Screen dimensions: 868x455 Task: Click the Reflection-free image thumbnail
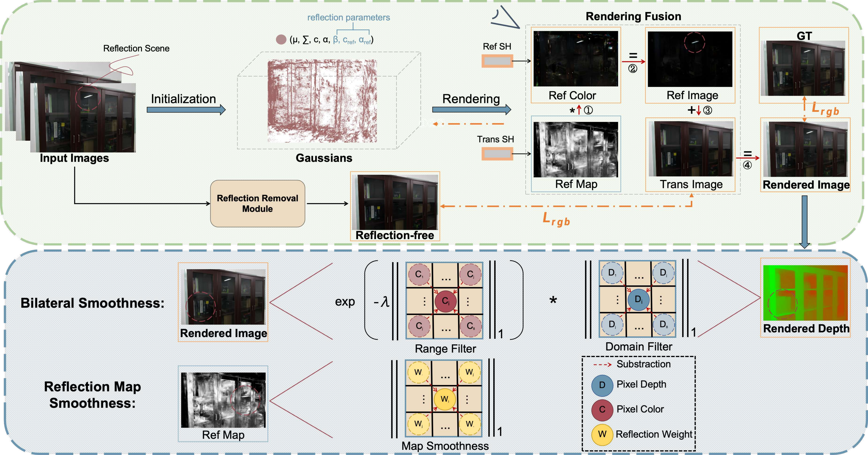tap(395, 202)
